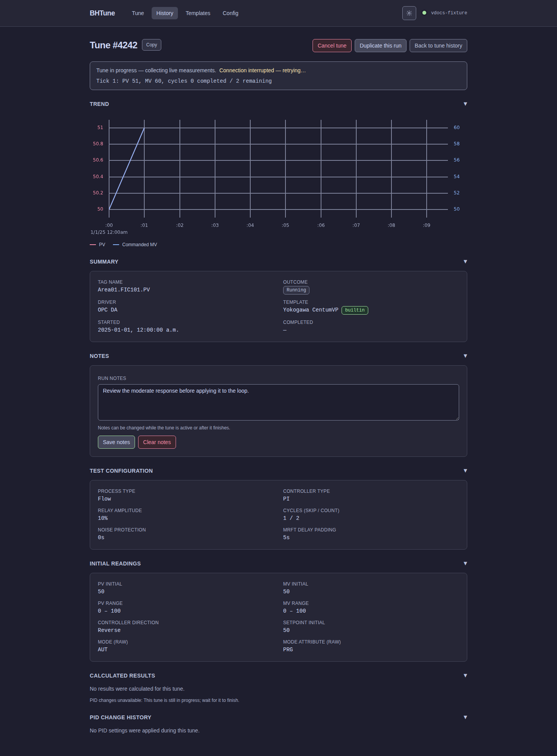This screenshot has height=756, width=557.
Task: Click Duplicate this run
Action: (381, 46)
